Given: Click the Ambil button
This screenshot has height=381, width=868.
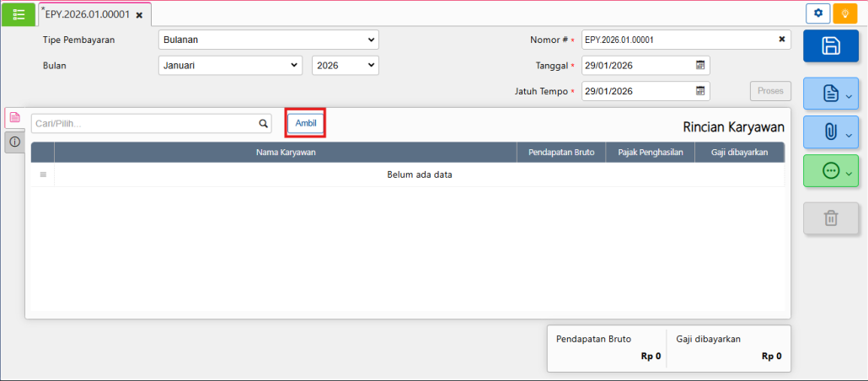Looking at the screenshot, I should point(305,123).
